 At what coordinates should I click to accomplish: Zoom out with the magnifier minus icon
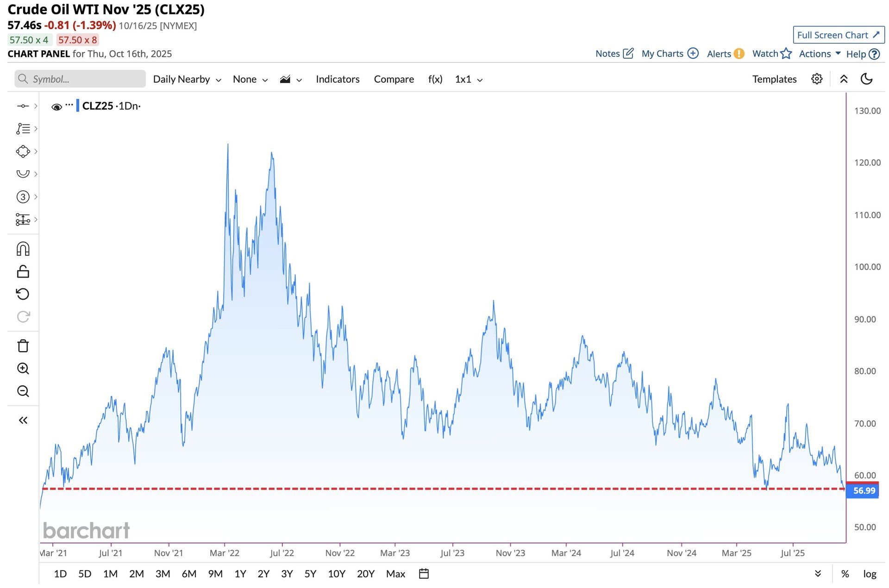[23, 391]
